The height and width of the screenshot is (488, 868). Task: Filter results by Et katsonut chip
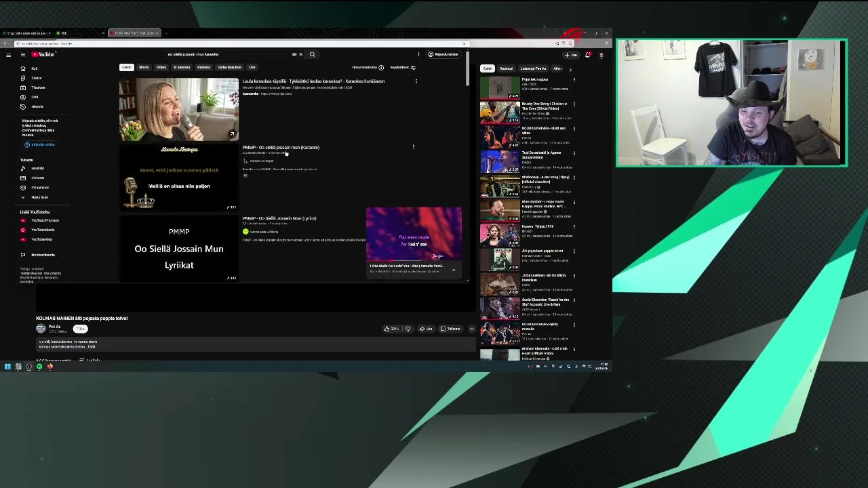click(182, 67)
